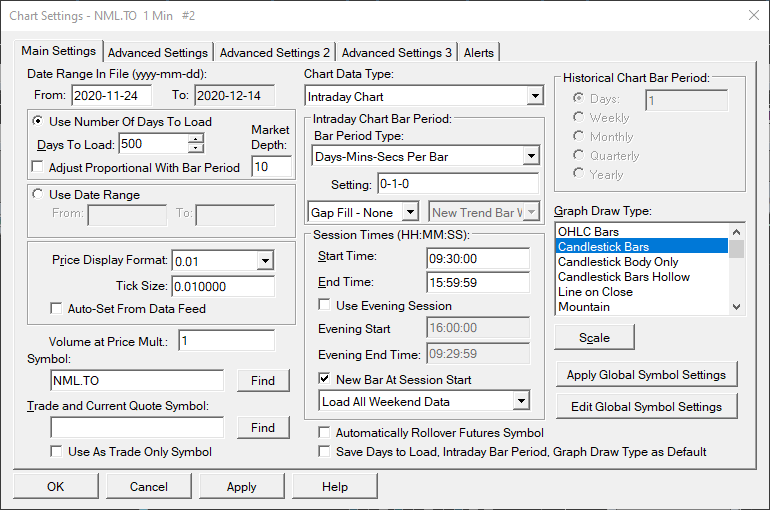Switch to the Advanced Settings tab
Screen dimensions: 770x510
(158, 53)
